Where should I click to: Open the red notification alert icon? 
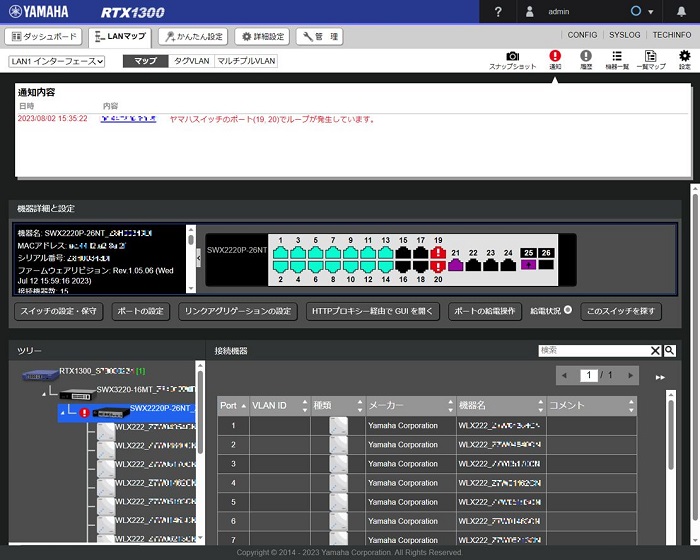555,56
